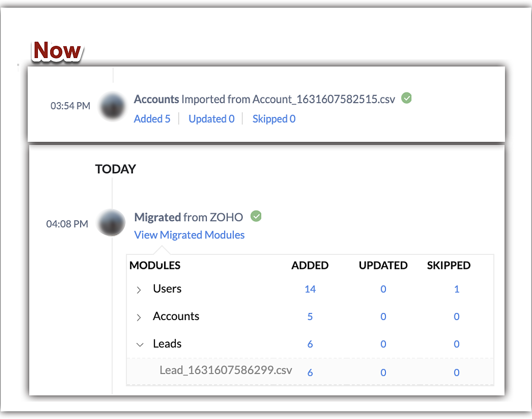Screen dimensions: 532x419
Task: Click added count 6 for Lead_1631607586299.csv
Action: 310,372
